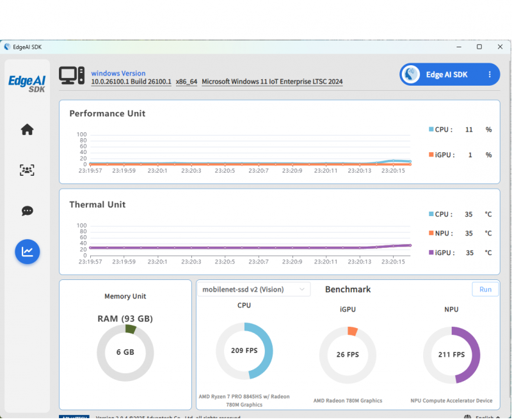Run the benchmark
Screen dimensions: 512x420
click(485, 290)
